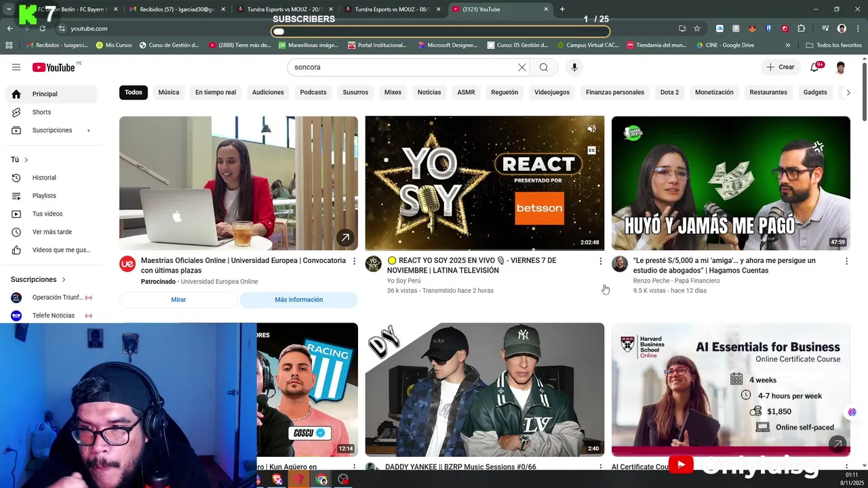Open the Renzo Peche channel avatar
The image size is (868, 488).
point(620,264)
